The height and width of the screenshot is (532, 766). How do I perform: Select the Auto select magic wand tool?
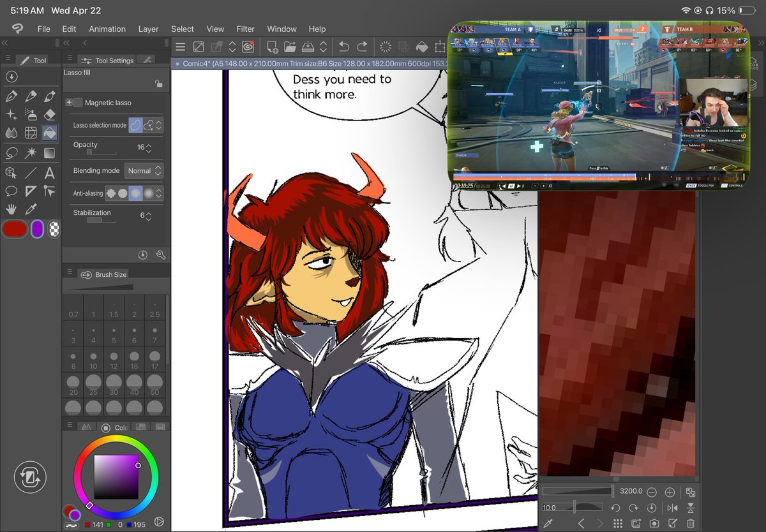click(30, 153)
